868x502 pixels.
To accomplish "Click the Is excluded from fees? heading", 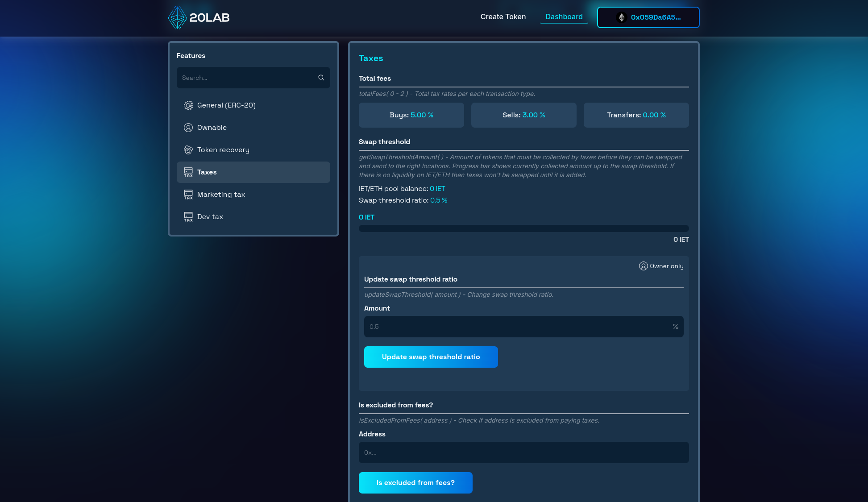I will (x=396, y=405).
